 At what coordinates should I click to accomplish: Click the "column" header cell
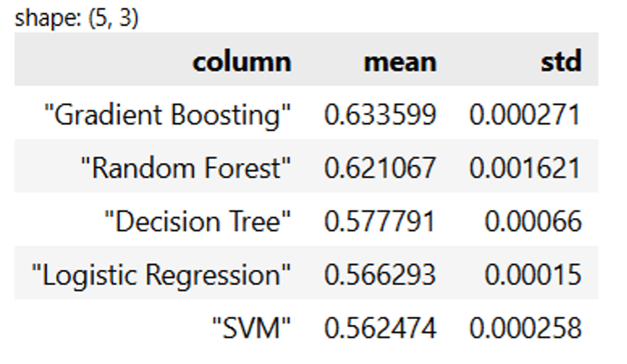[242, 61]
